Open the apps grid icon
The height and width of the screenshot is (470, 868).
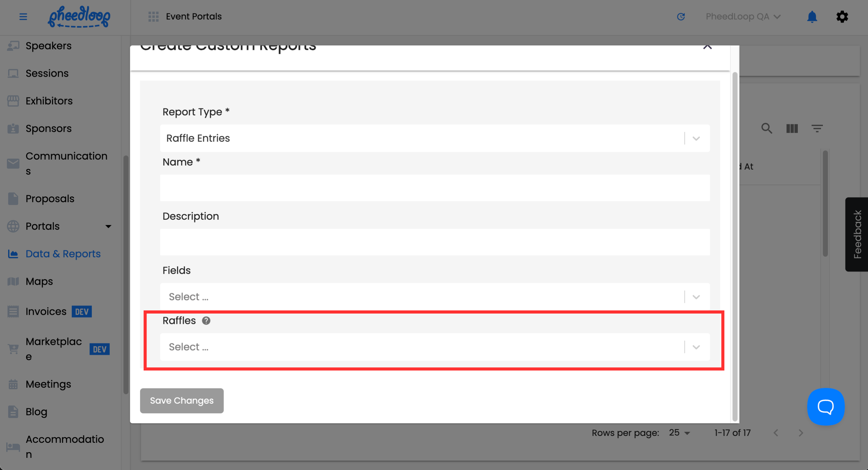(x=153, y=17)
